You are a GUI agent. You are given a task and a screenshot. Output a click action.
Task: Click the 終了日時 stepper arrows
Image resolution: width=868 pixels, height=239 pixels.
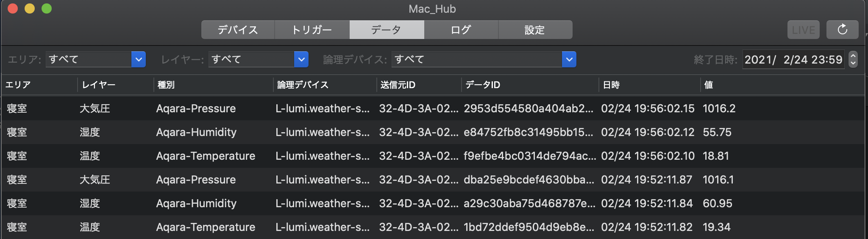(853, 59)
